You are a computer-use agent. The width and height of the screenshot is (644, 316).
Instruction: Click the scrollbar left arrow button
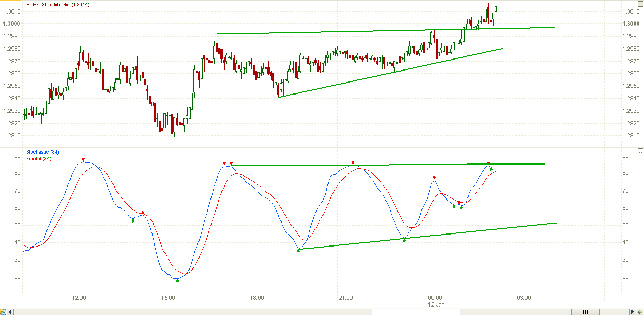pos(10,312)
